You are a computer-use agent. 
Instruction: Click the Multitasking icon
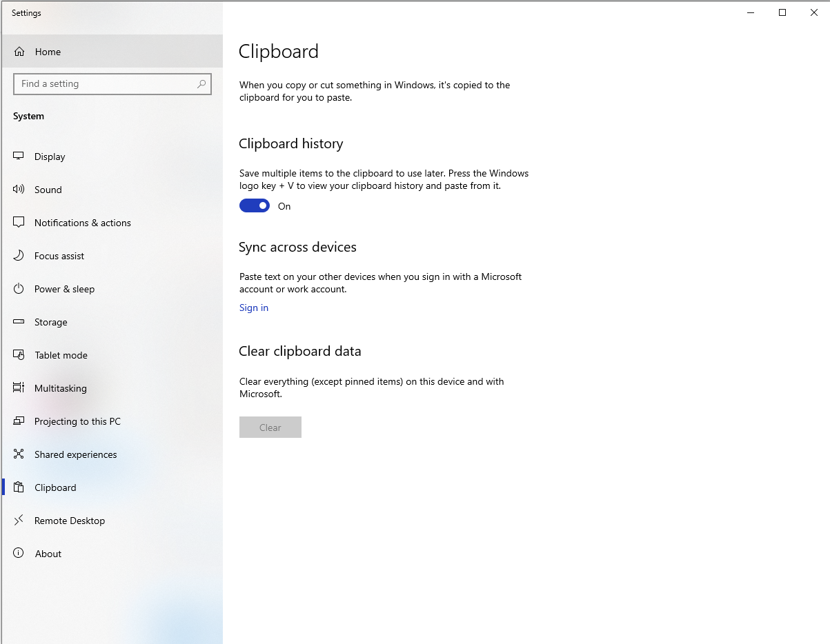[x=19, y=388]
